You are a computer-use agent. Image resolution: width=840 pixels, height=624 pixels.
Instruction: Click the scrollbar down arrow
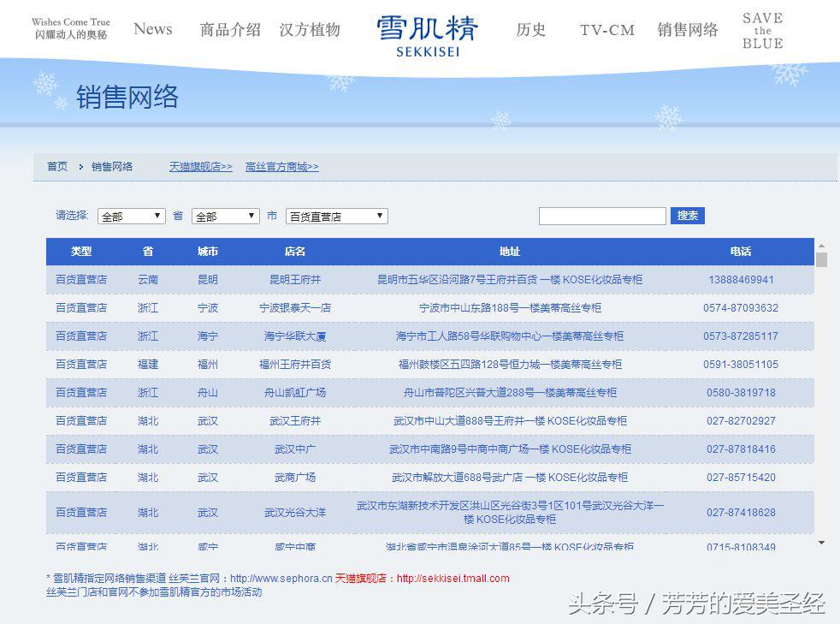tap(821, 542)
